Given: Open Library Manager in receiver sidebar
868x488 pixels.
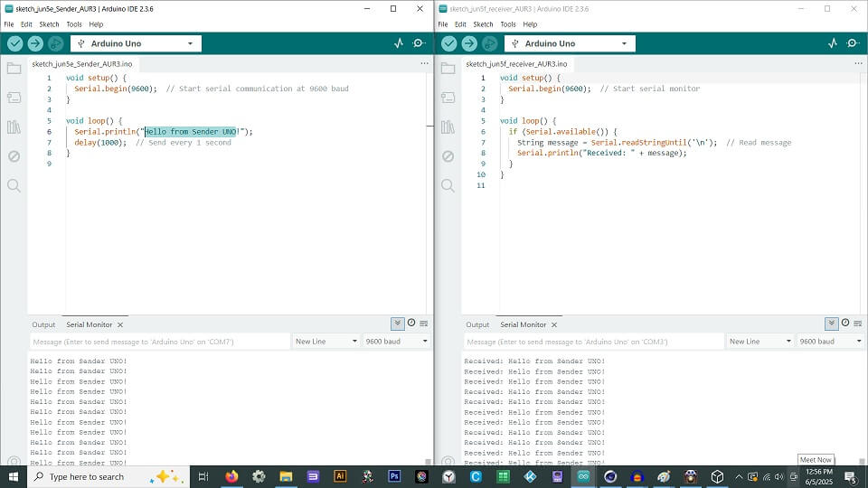Looking at the screenshot, I should [448, 127].
